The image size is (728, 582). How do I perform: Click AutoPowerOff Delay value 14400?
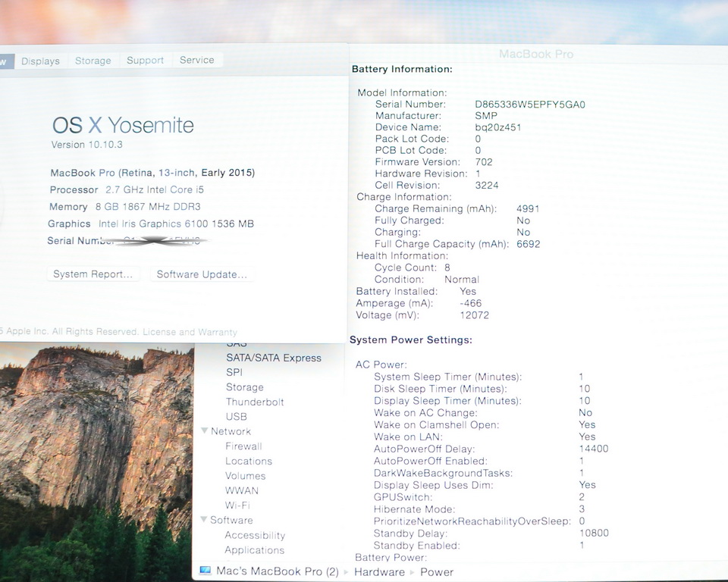point(594,449)
